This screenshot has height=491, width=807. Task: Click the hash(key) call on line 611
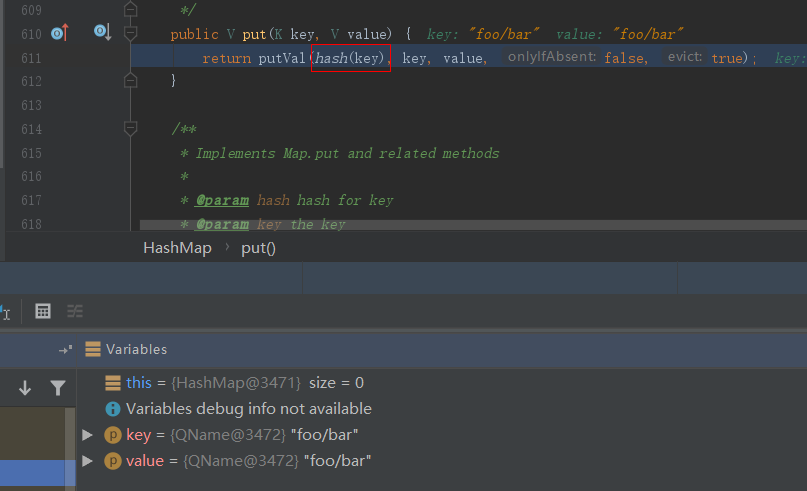tap(349, 58)
